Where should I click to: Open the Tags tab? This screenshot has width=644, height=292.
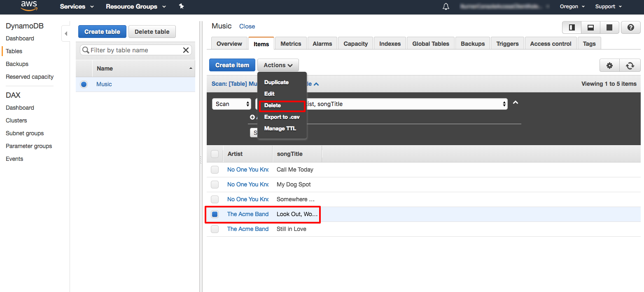click(x=589, y=44)
